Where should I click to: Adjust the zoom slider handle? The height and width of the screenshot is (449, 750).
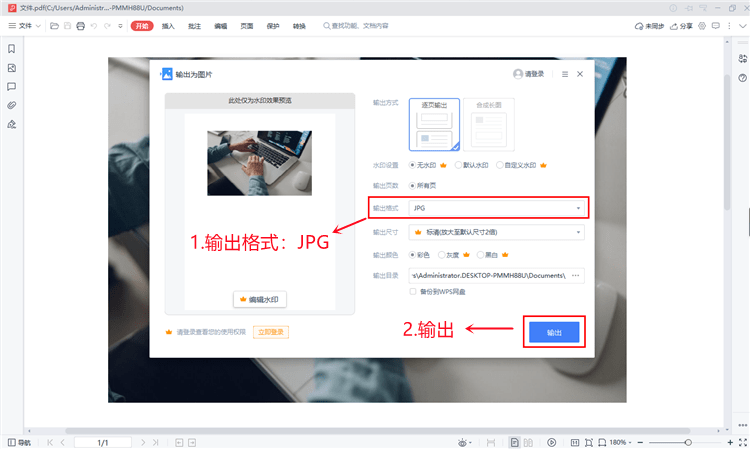(x=688, y=443)
